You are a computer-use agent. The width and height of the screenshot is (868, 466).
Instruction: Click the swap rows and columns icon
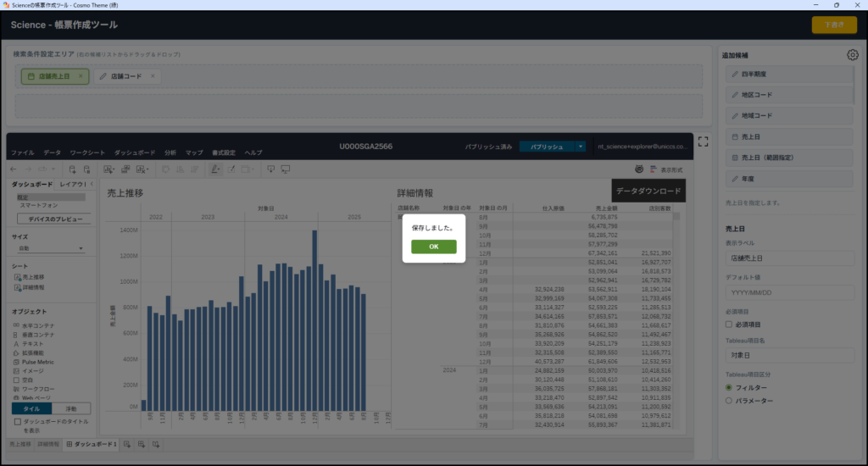point(165,169)
